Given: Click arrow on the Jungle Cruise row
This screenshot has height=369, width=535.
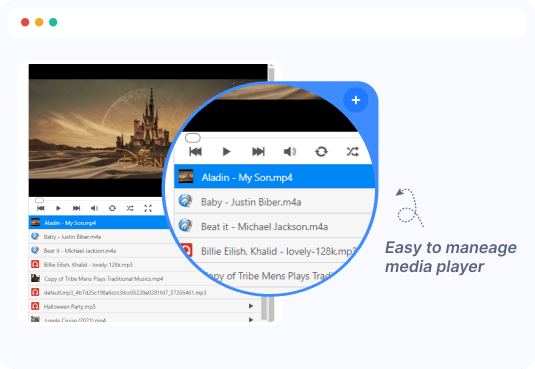Looking at the screenshot, I should [251, 320].
